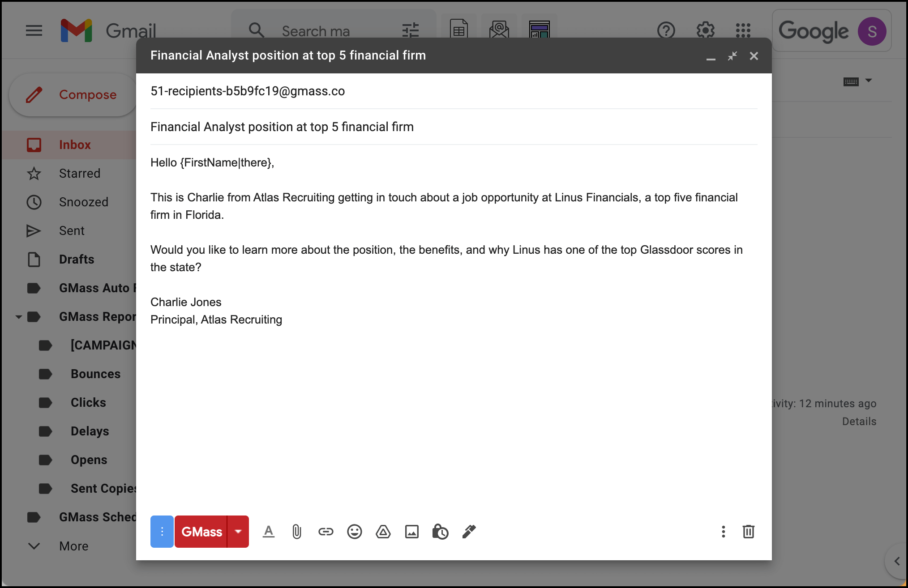
Task: Open Gmail settings gear
Action: click(706, 31)
